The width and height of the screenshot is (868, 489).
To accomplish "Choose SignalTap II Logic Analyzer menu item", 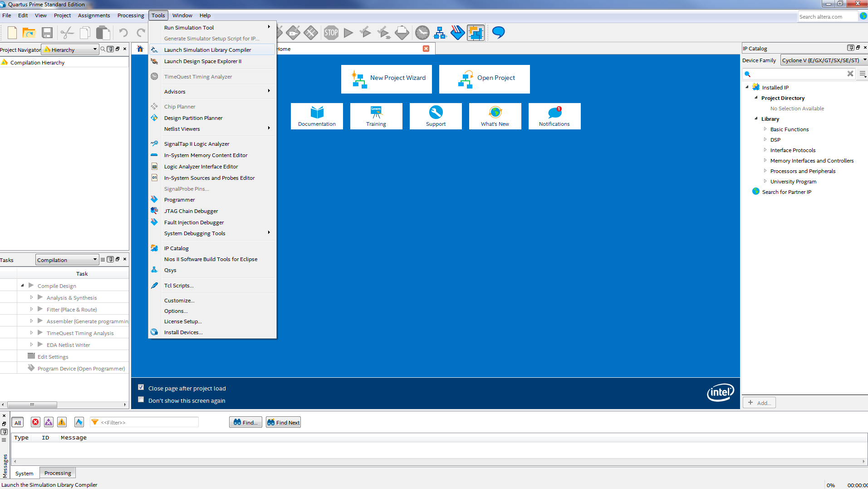I will tap(212, 144).
